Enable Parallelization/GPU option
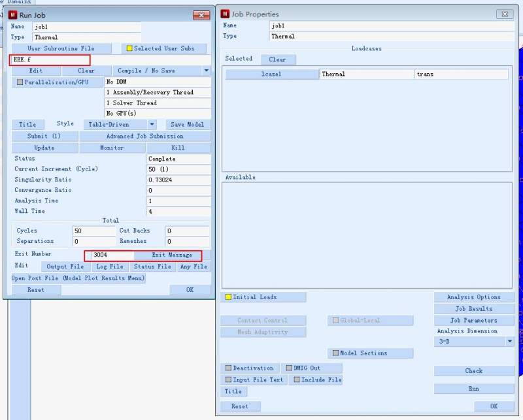Viewport: 523px width, 420px height. tap(20, 82)
